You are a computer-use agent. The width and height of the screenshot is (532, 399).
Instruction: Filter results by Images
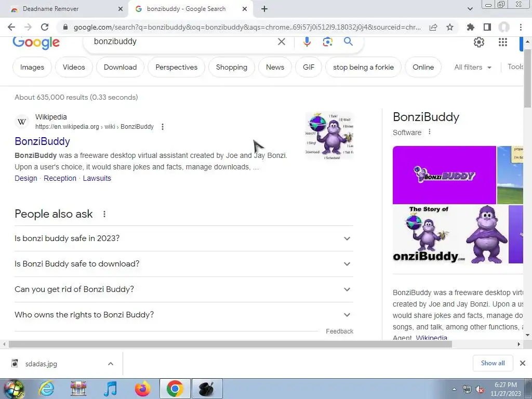point(32,67)
